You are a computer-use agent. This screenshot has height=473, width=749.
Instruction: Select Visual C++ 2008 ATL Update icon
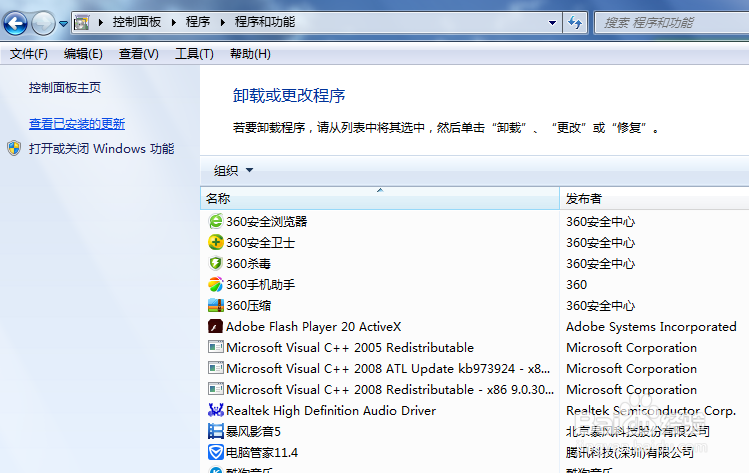(x=215, y=368)
